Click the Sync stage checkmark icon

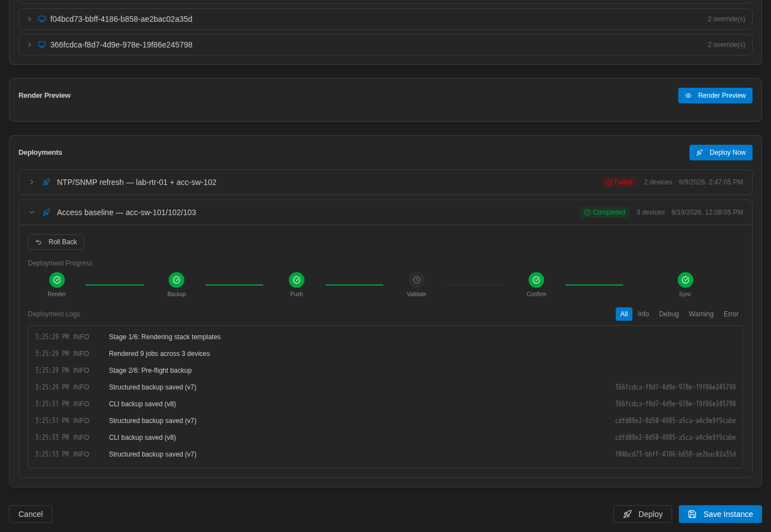(x=686, y=280)
